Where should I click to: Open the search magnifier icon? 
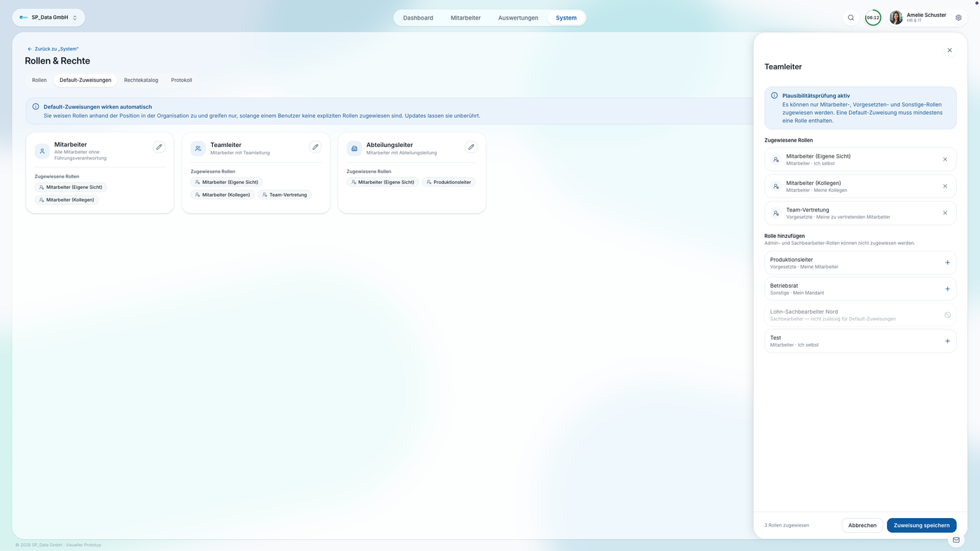[851, 18]
